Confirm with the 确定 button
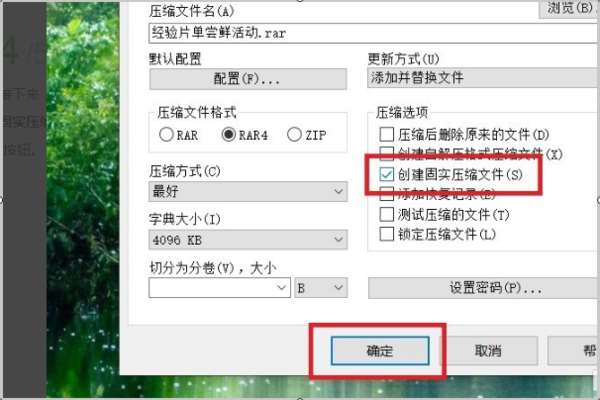Screen dimensions: 600x400 pyautogui.click(x=380, y=351)
